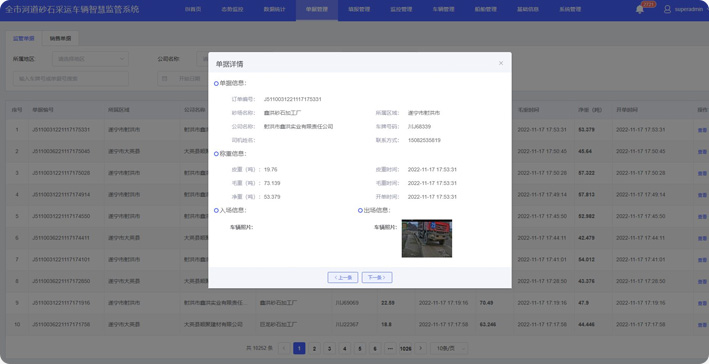Click the 下一条 next record button
The height and width of the screenshot is (364, 709).
click(377, 277)
